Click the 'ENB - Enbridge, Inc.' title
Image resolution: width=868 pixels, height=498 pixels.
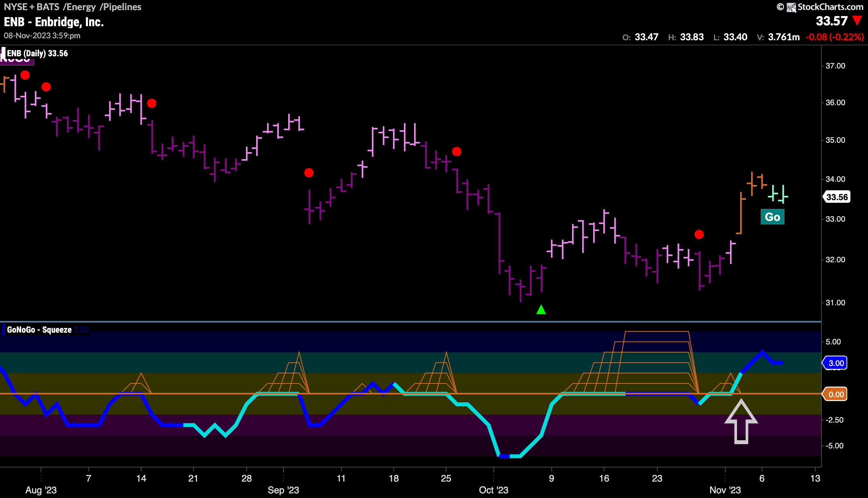click(x=54, y=22)
